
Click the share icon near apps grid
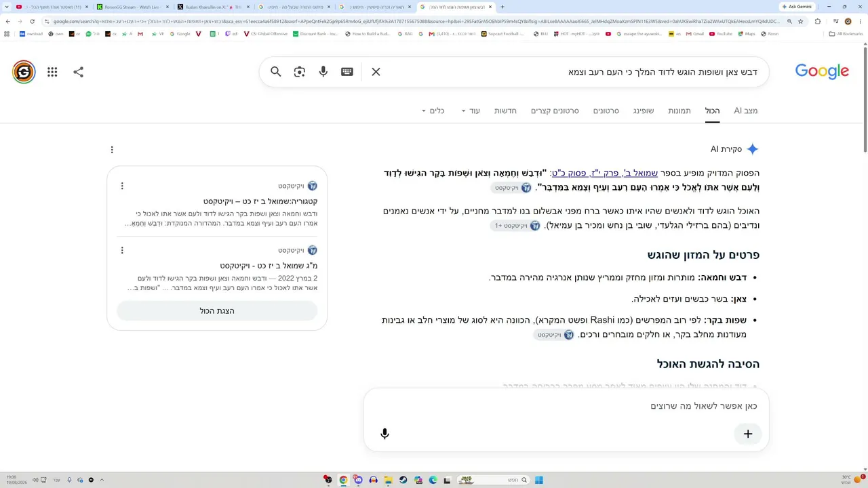(78, 72)
